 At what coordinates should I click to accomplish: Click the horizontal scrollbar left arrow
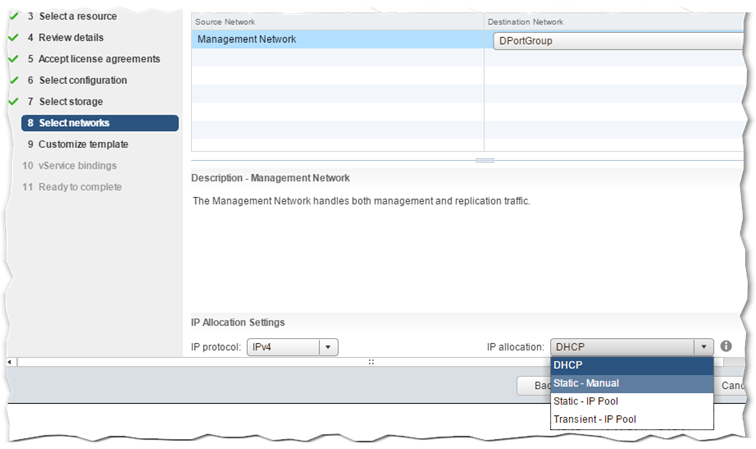pyautogui.click(x=10, y=362)
